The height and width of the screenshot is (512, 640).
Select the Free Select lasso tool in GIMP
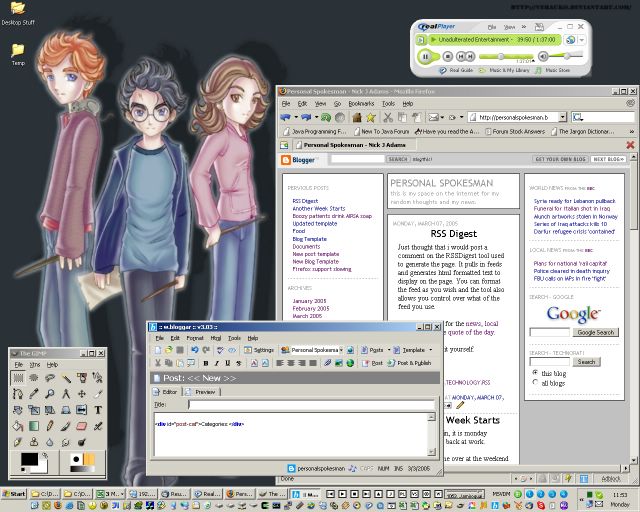[50, 378]
